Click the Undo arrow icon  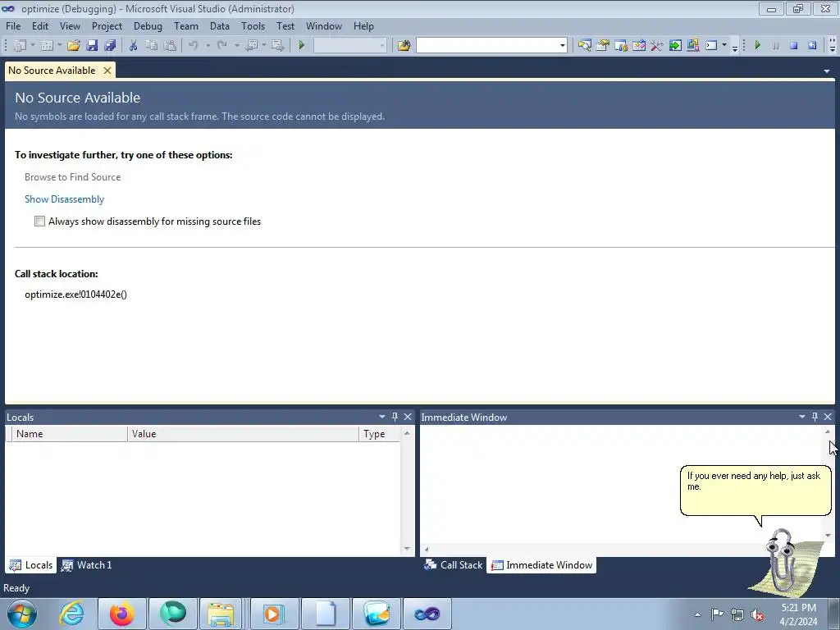pos(194,46)
